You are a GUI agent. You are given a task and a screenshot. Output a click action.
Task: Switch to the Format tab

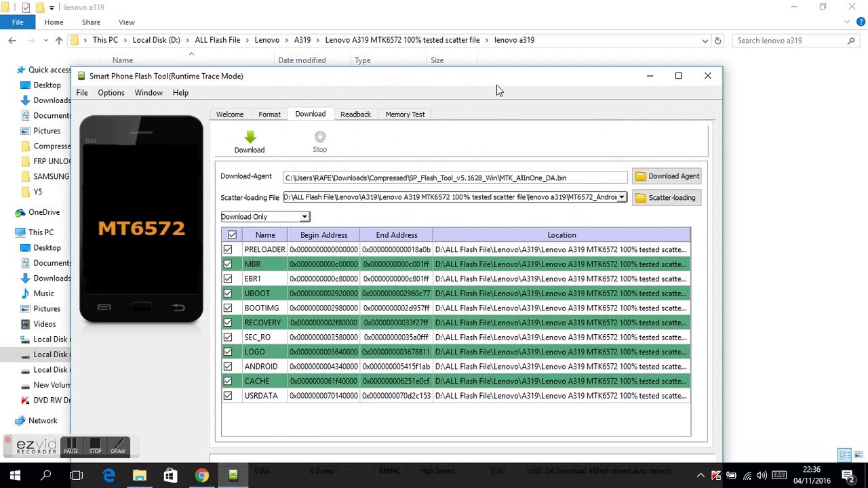coord(269,115)
